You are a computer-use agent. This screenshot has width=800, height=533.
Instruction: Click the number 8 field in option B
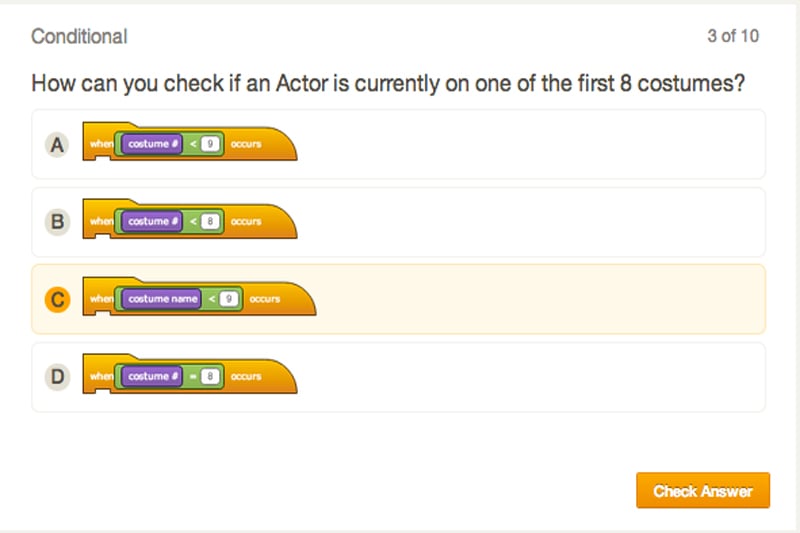coord(210,221)
